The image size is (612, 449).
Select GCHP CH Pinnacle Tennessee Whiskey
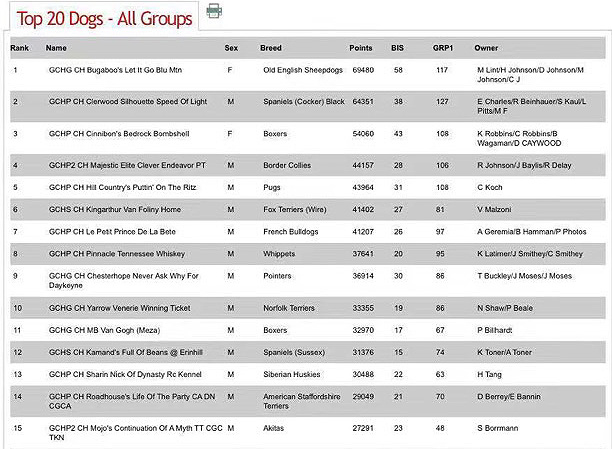coord(117,254)
